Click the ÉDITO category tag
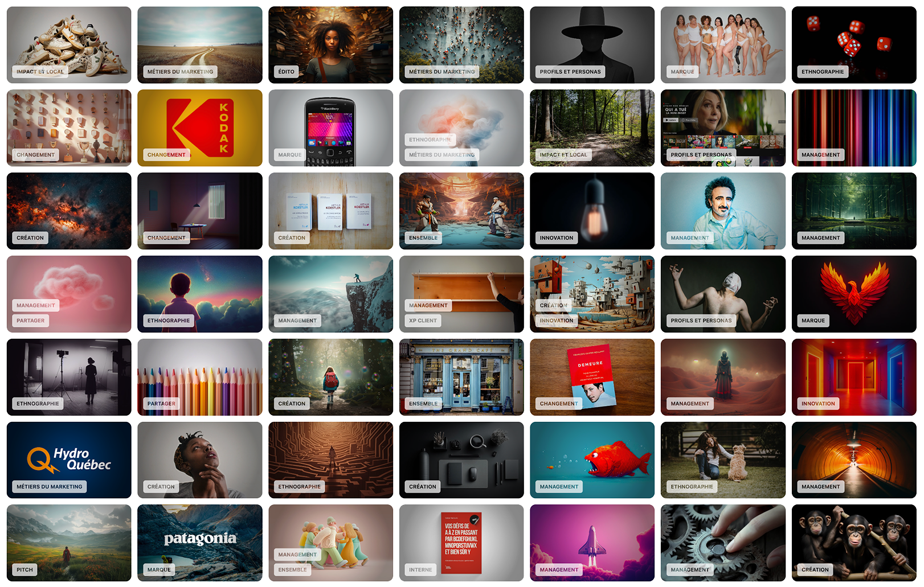 pyautogui.click(x=287, y=72)
